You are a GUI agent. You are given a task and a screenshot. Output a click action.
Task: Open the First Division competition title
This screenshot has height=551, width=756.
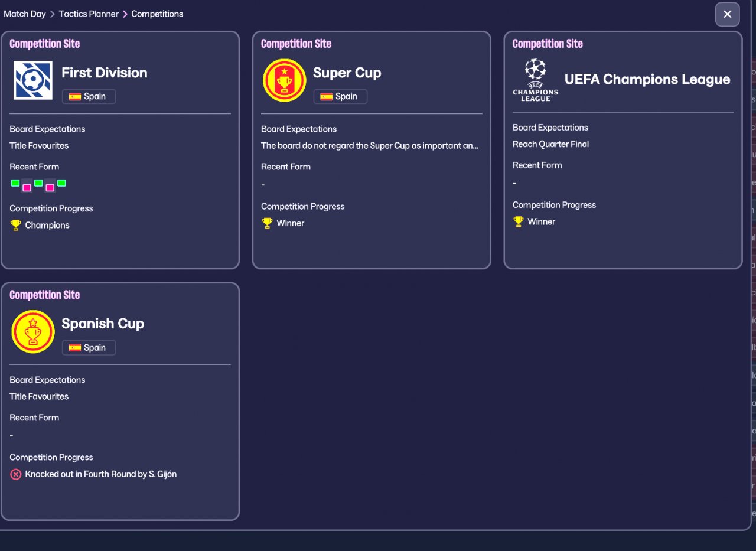click(105, 73)
